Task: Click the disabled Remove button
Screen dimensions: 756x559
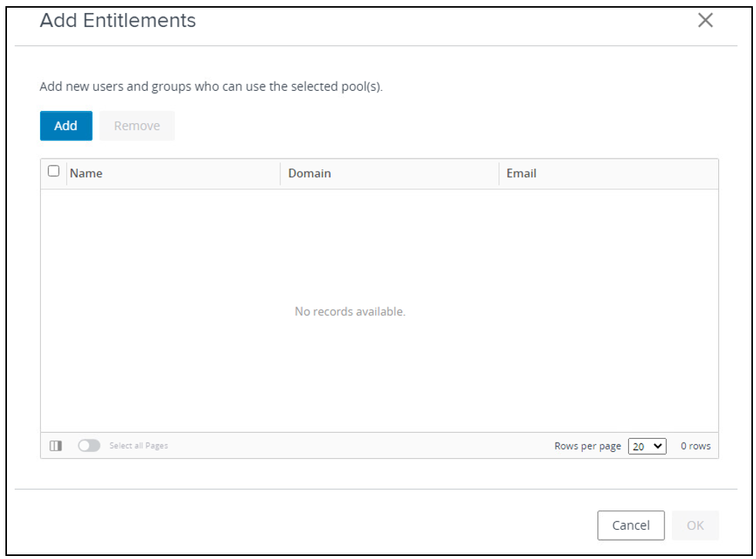Action: click(137, 126)
